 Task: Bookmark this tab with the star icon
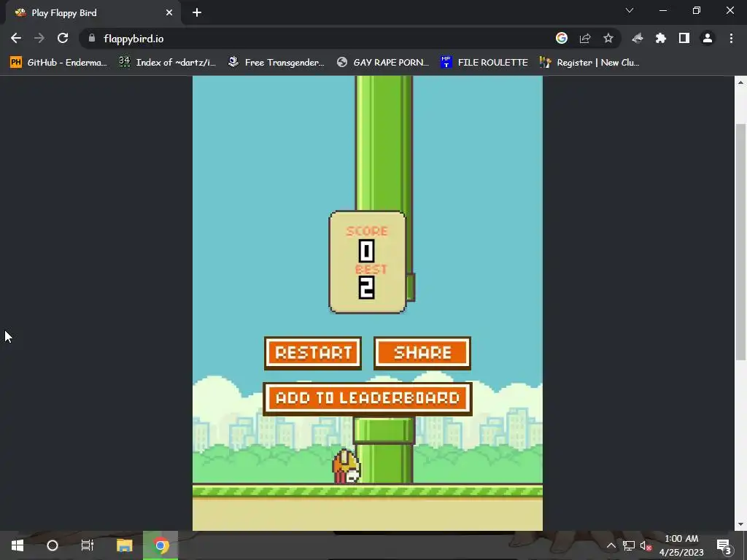608,38
